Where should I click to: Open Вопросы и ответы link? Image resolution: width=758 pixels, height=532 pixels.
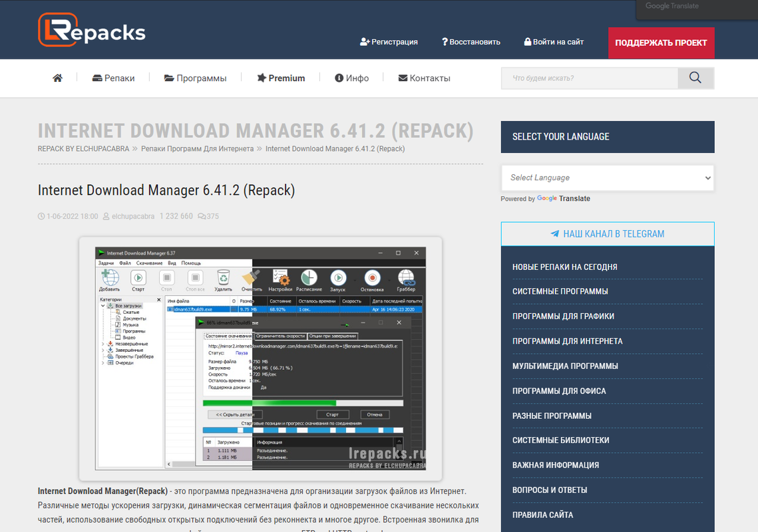(550, 490)
